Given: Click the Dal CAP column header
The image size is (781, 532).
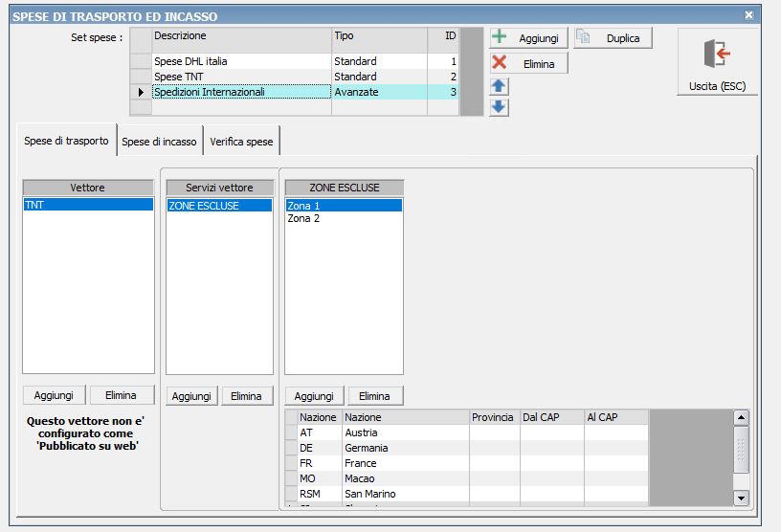Looking at the screenshot, I should pos(552,417).
